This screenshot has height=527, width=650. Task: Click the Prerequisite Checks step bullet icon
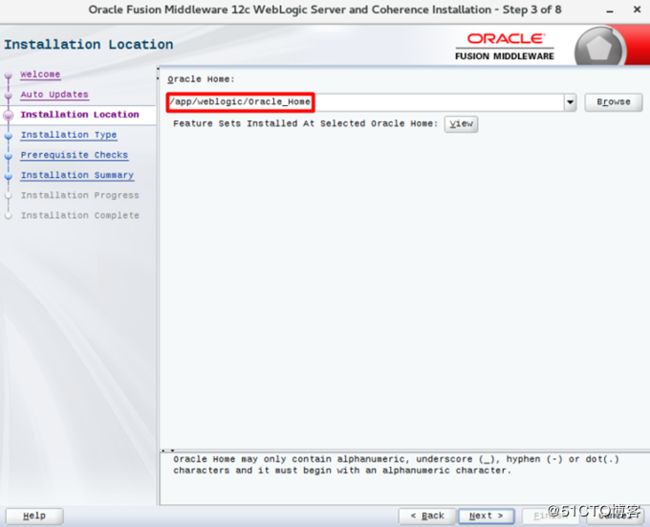tap(8, 156)
